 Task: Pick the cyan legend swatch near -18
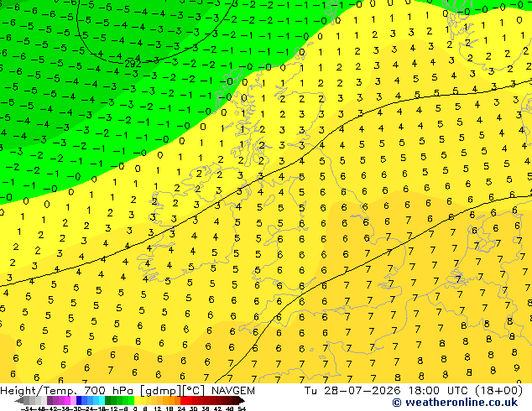pyautogui.click(x=102, y=401)
